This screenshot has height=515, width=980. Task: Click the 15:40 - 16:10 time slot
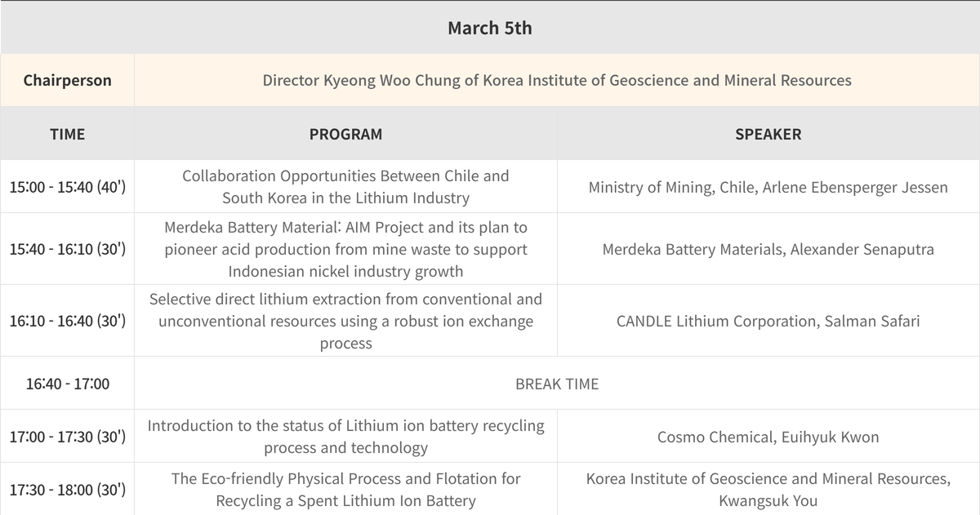(67, 249)
